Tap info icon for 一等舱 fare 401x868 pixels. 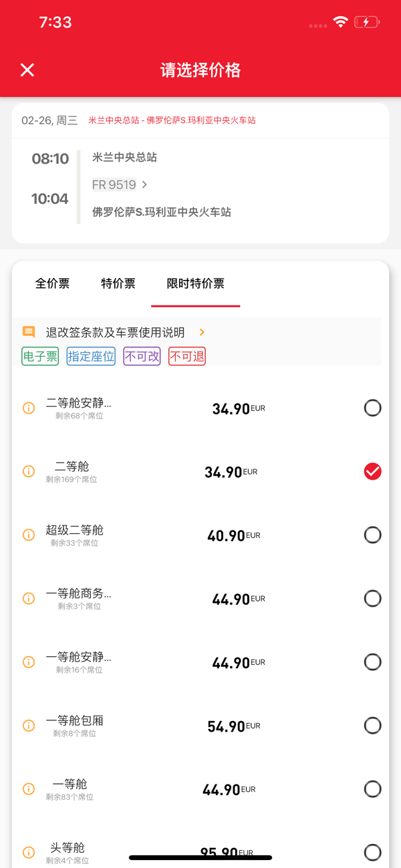[29, 789]
